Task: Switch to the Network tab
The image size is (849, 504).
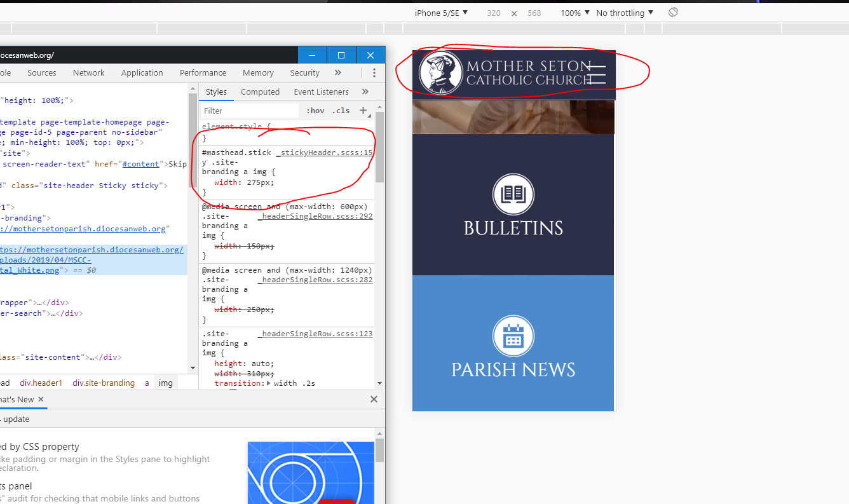Action: pyautogui.click(x=88, y=73)
